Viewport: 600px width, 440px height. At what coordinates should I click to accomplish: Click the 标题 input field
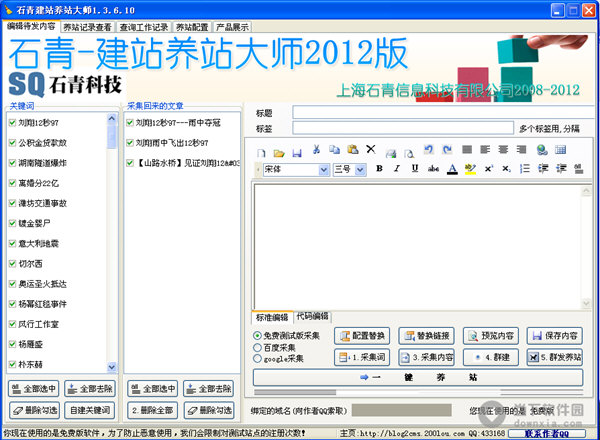tap(444, 112)
